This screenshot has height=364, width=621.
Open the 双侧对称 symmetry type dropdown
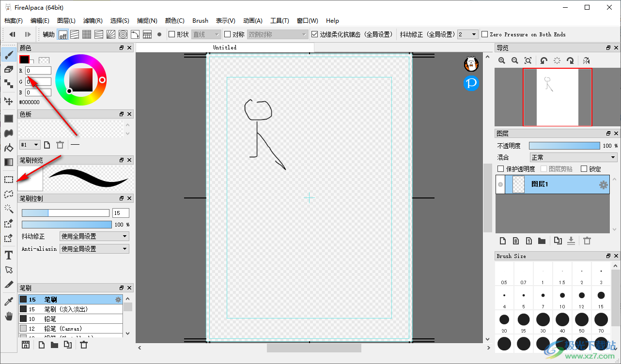click(278, 34)
